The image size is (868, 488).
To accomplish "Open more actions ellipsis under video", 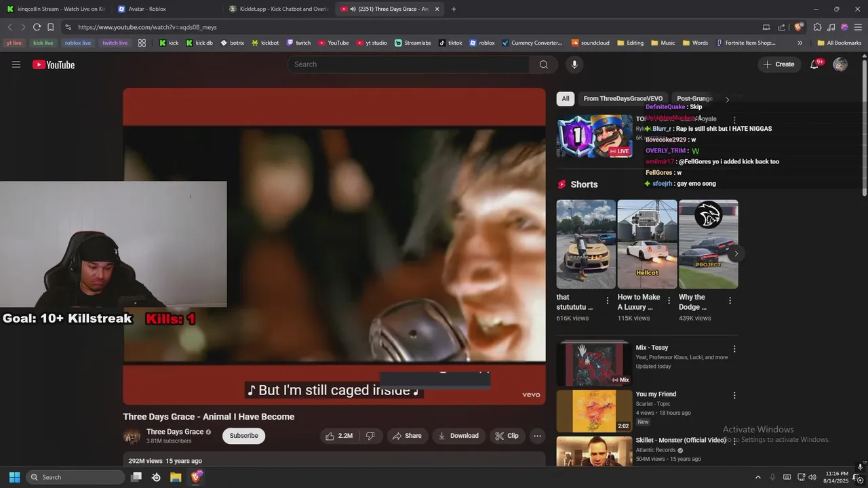I will click(537, 436).
